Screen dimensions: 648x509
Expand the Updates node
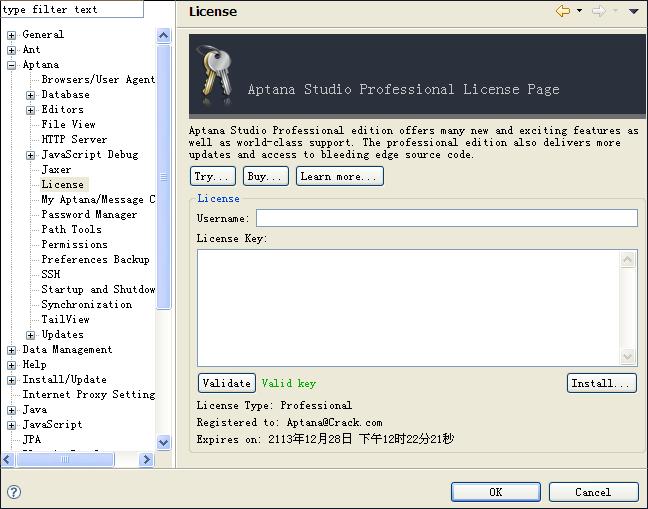(x=31, y=335)
